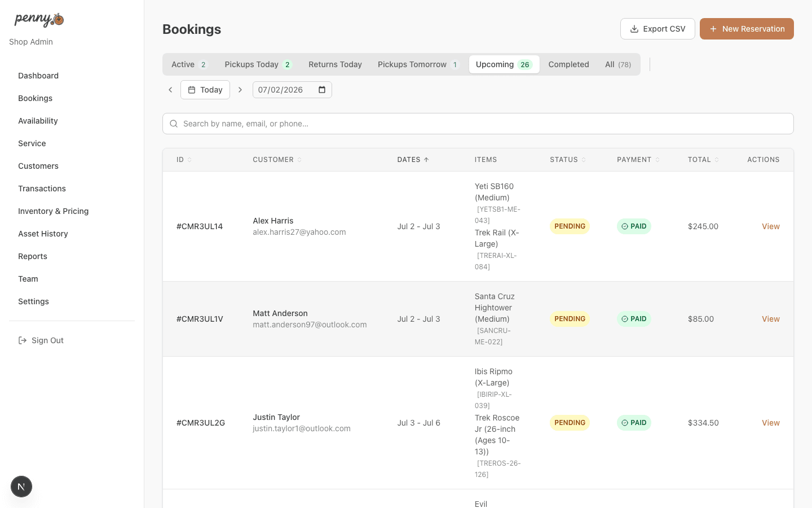Click alex.harris27@yahoo.com email

coord(299,232)
